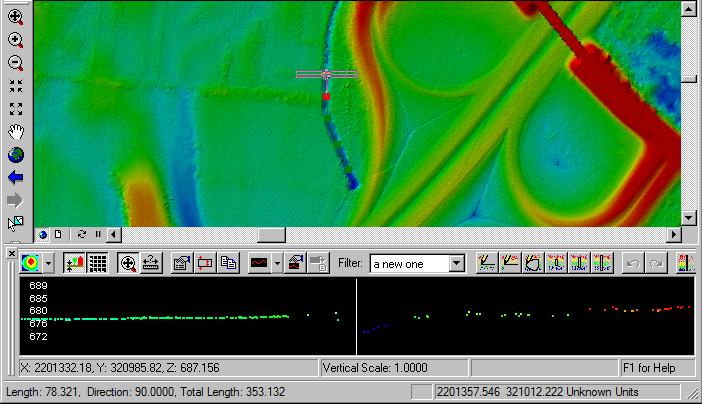Select the small paint brush classify tool
Screen dimensions: 702x404
coord(556,263)
